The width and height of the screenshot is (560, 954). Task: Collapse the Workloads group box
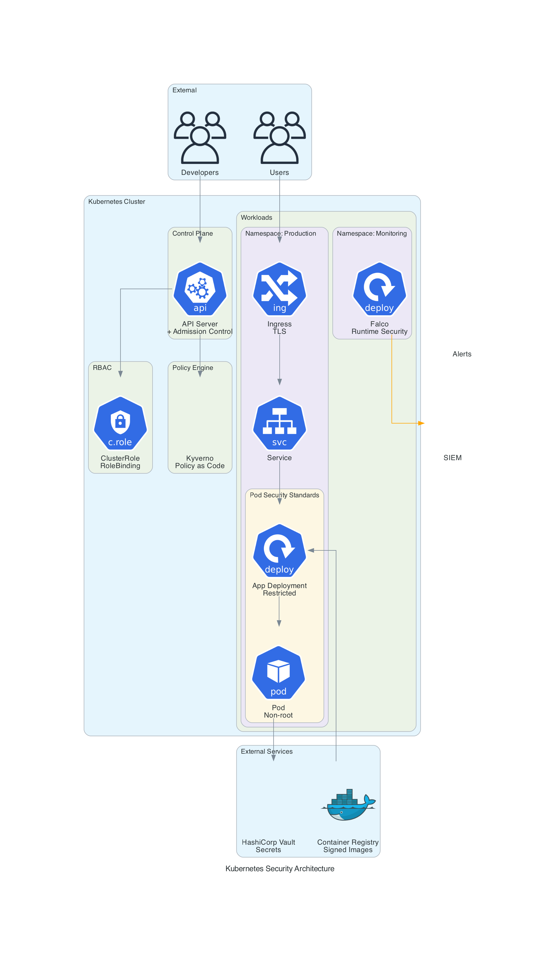[x=257, y=218]
